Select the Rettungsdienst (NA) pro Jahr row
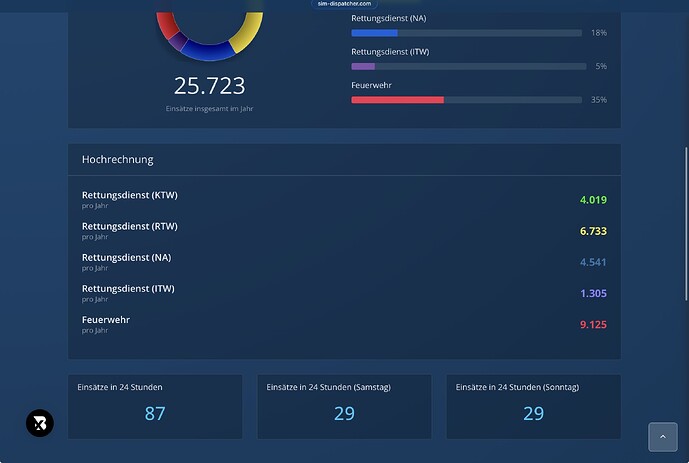The height and width of the screenshot is (463, 689). coord(344,262)
